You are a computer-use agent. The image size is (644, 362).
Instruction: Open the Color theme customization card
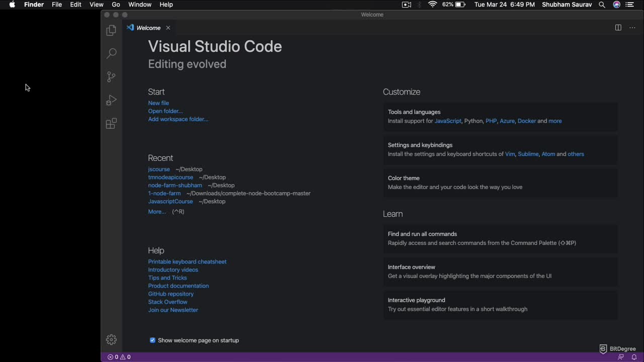point(501,183)
